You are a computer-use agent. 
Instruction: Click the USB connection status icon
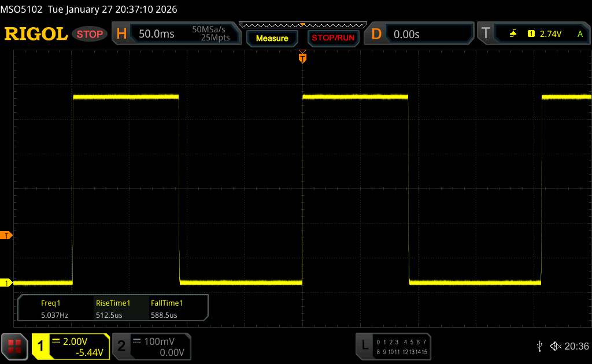pos(539,346)
